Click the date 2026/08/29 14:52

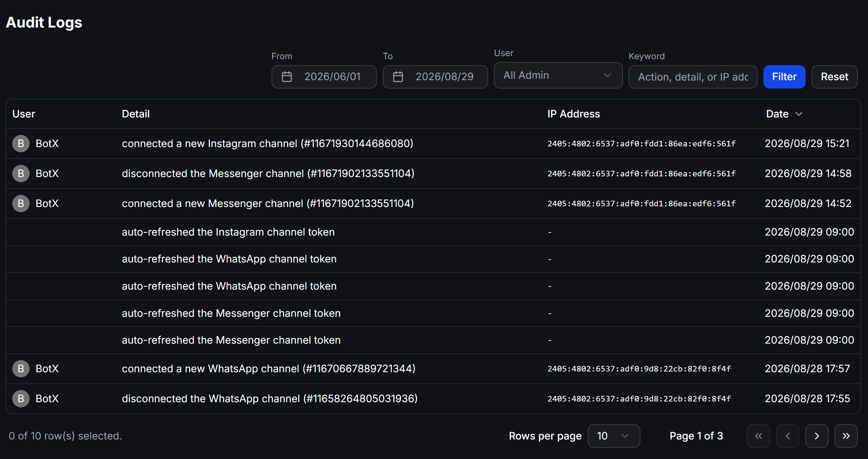pos(808,204)
